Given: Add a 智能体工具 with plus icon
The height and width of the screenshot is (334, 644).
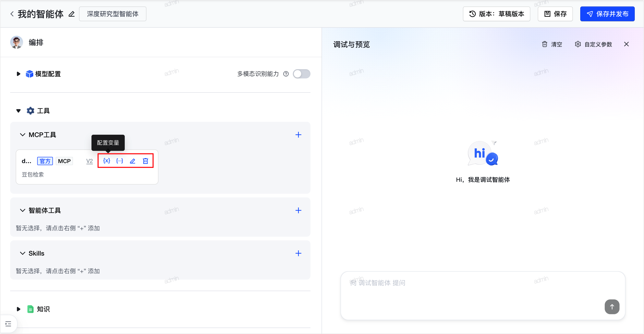Looking at the screenshot, I should pos(298,210).
